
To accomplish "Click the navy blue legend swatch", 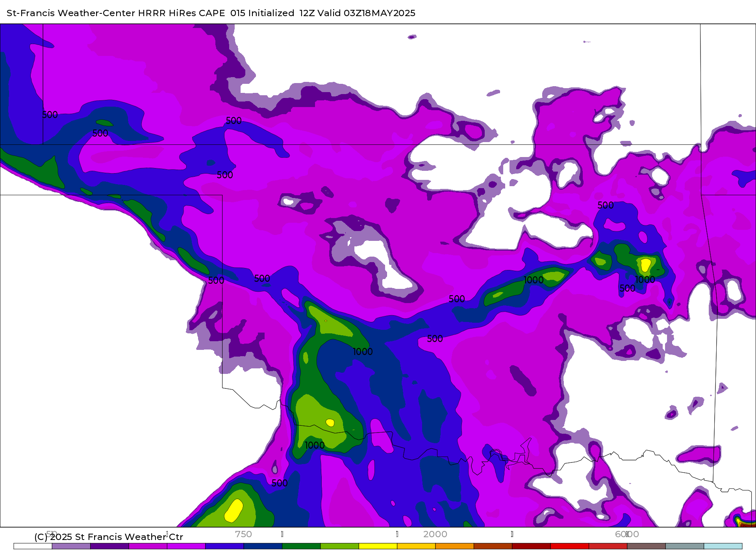I will [263, 546].
